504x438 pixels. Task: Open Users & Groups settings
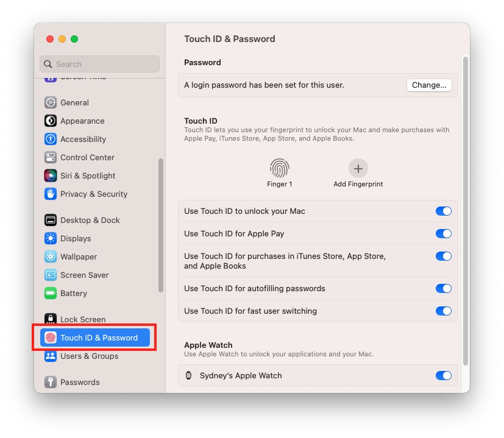(51, 356)
